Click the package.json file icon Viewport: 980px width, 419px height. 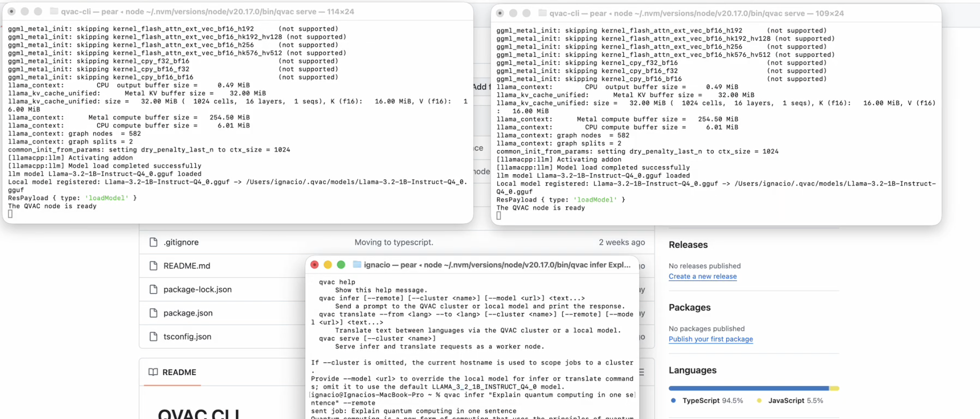tap(153, 313)
